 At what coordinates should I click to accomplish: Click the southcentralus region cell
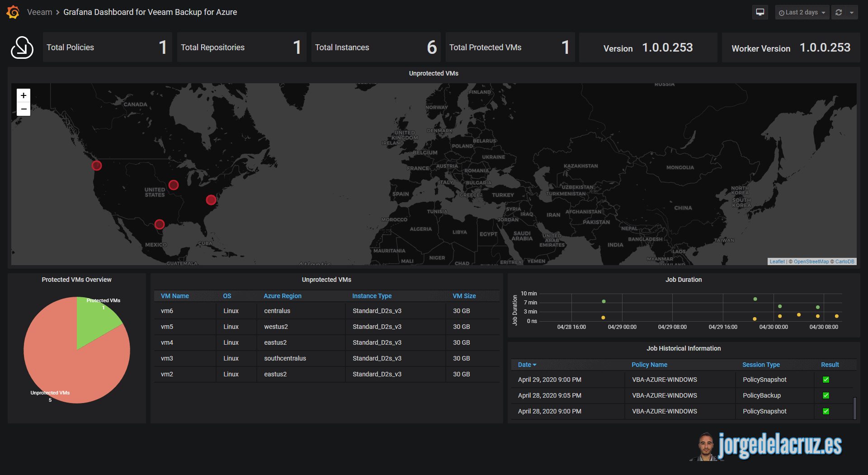pos(301,358)
